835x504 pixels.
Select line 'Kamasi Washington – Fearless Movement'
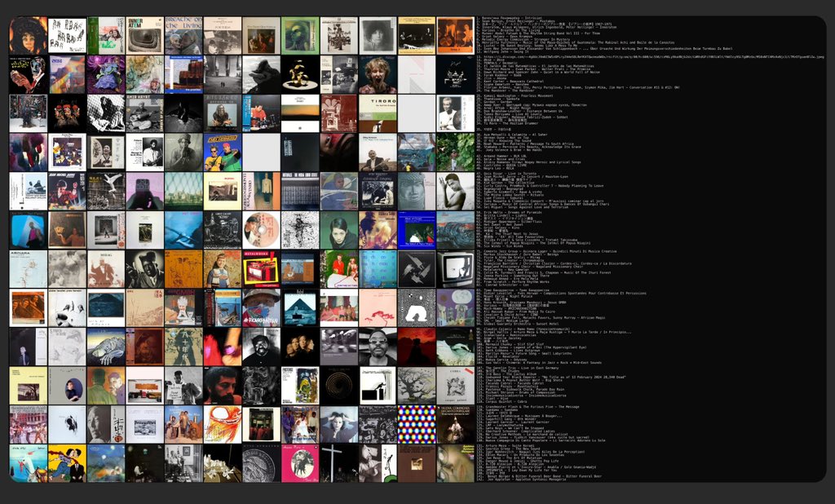point(515,96)
